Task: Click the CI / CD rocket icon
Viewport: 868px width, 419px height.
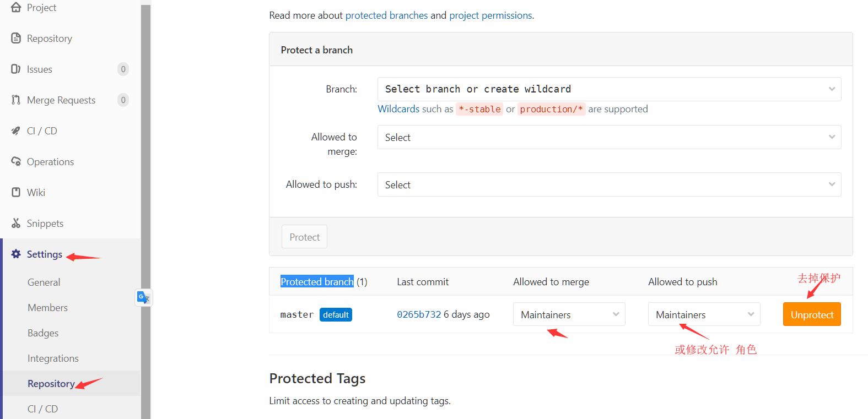Action: 16,130
